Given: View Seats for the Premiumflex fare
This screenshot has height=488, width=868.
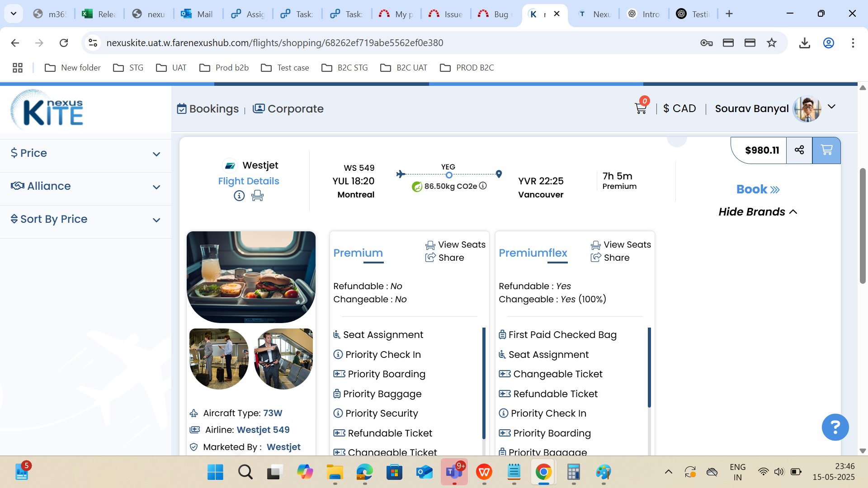Looking at the screenshot, I should [621, 245].
